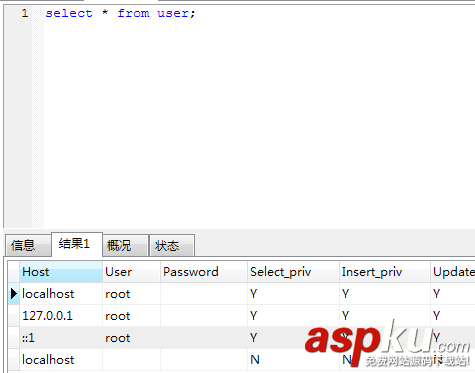Select the localhost cell in the first row
The image size is (475, 373).
click(x=61, y=294)
